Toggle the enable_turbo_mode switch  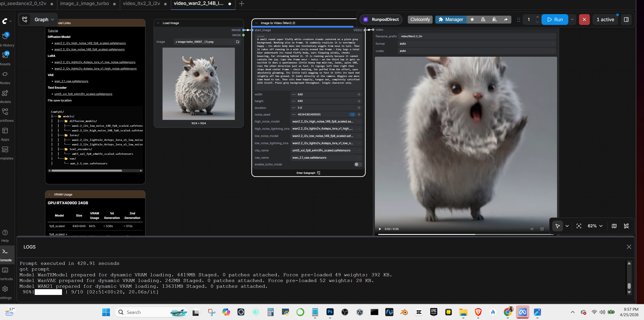[358, 164]
